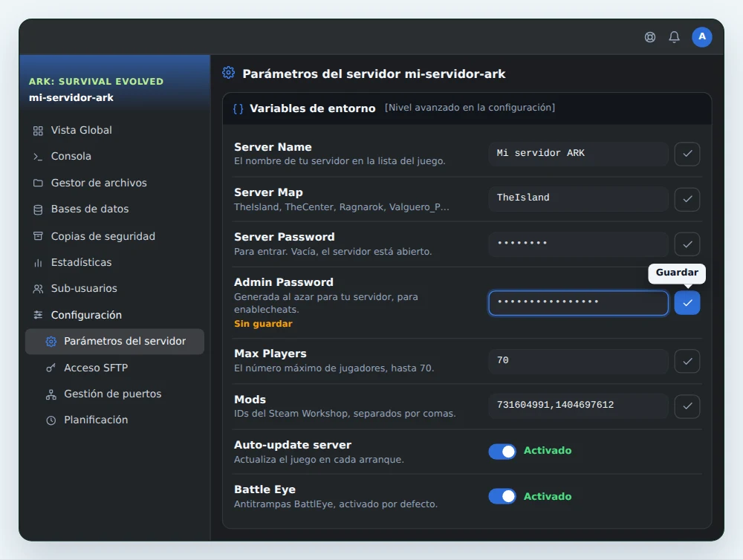
Task: Click the Planificación clock icon
Action: [51, 420]
